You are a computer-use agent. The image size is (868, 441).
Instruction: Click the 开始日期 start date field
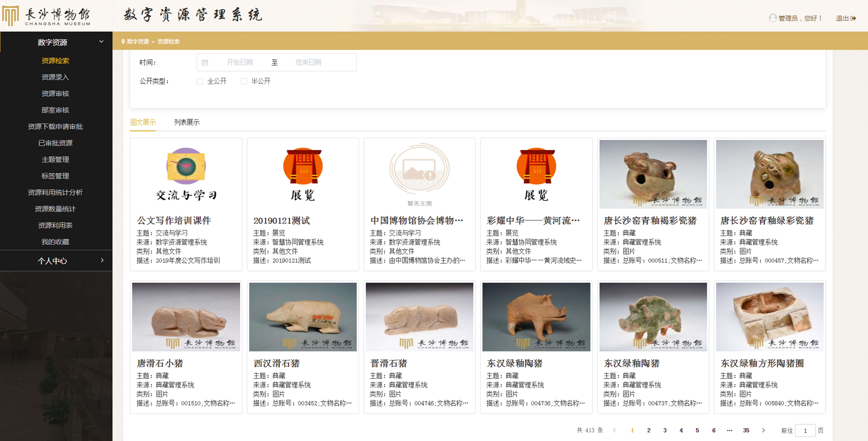pyautogui.click(x=240, y=62)
